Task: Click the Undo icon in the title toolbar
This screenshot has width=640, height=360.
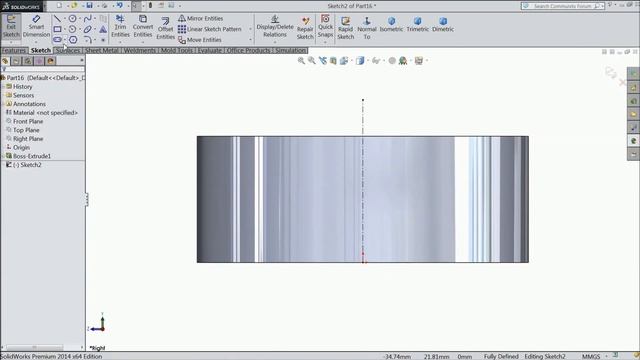Action: tap(119, 6)
